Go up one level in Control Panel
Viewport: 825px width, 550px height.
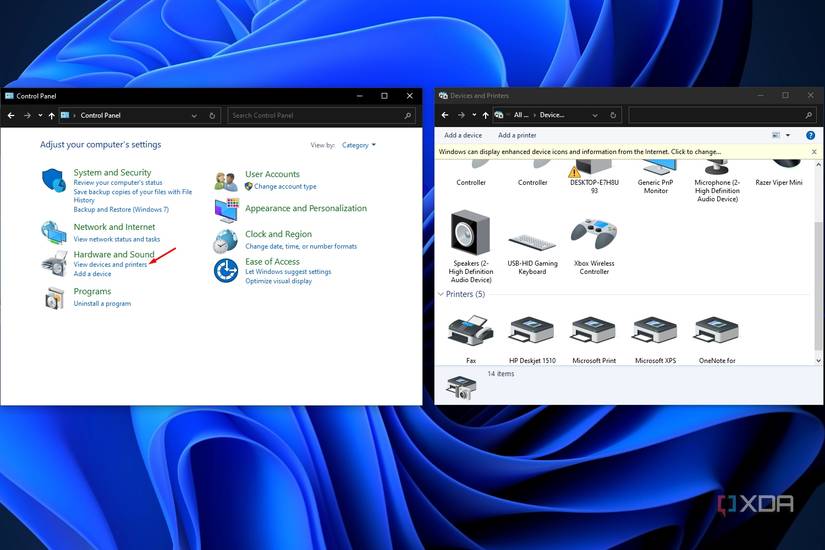click(52, 115)
